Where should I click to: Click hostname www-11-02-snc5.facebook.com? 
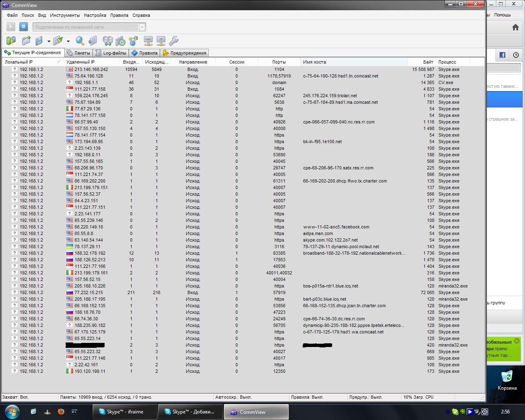[336, 227]
